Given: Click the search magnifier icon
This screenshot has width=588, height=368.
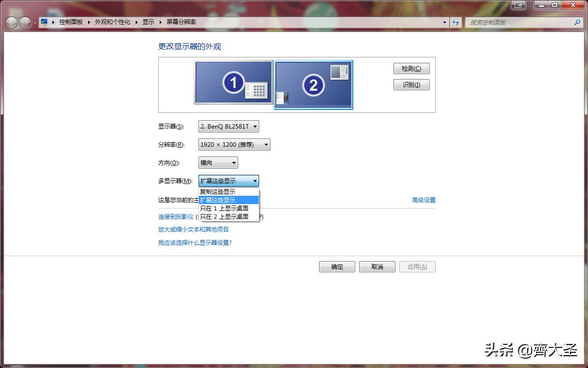Looking at the screenshot, I should 577,22.
